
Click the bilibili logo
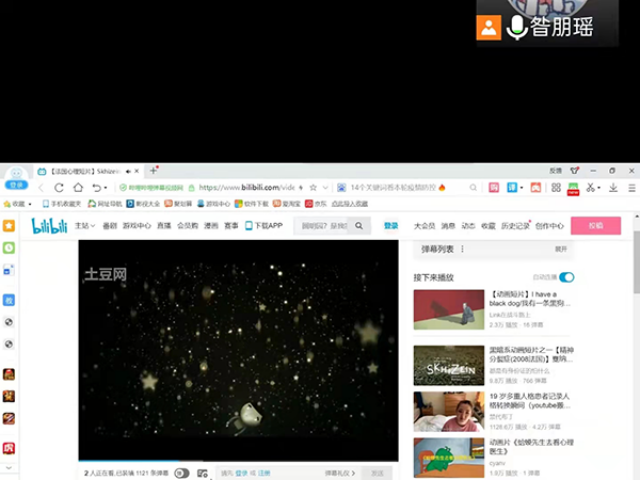[x=49, y=225]
